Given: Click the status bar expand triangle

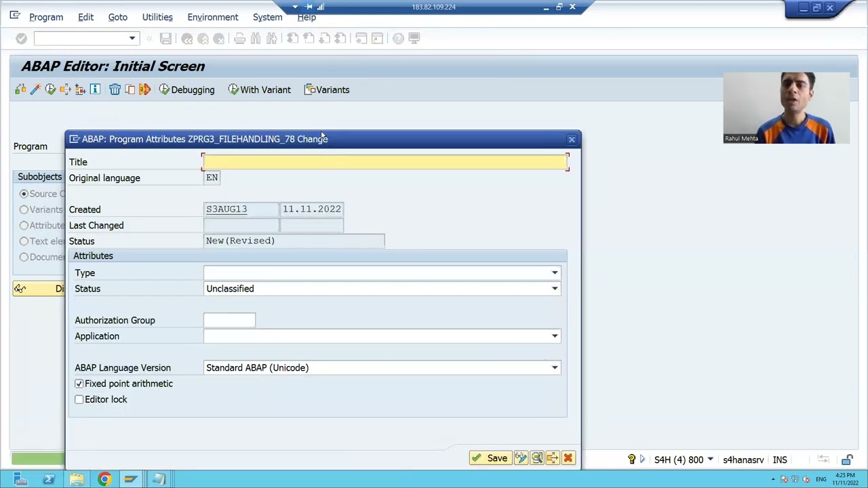Looking at the screenshot, I should [642, 460].
